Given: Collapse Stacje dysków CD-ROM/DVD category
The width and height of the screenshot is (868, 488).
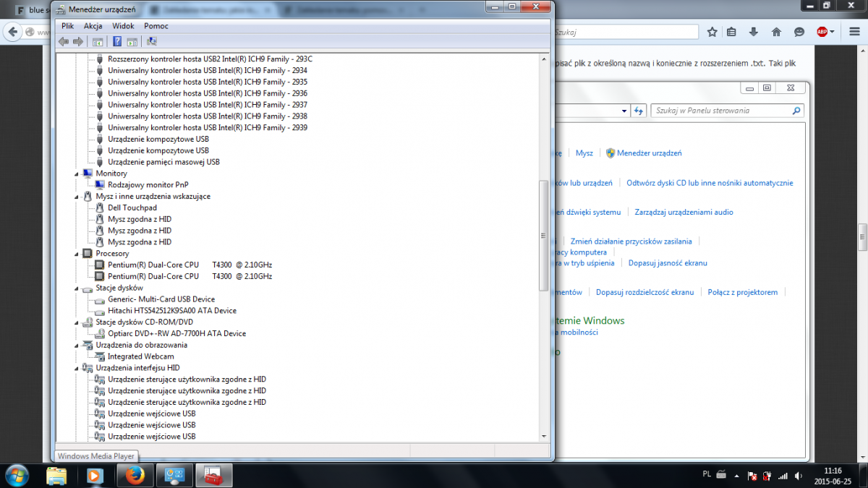Looking at the screenshot, I should click(x=77, y=322).
